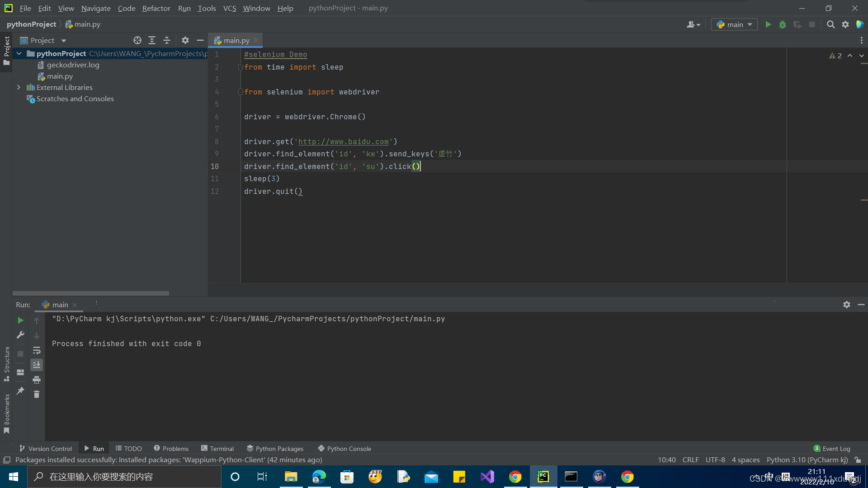Screen dimensions: 868x488
Task: Toggle Soft-Wrap in the run console
Action: coord(37,350)
